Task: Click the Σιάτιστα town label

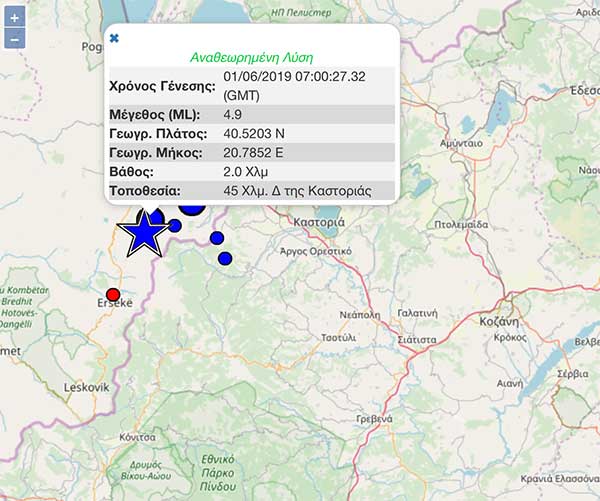Action: click(x=417, y=339)
